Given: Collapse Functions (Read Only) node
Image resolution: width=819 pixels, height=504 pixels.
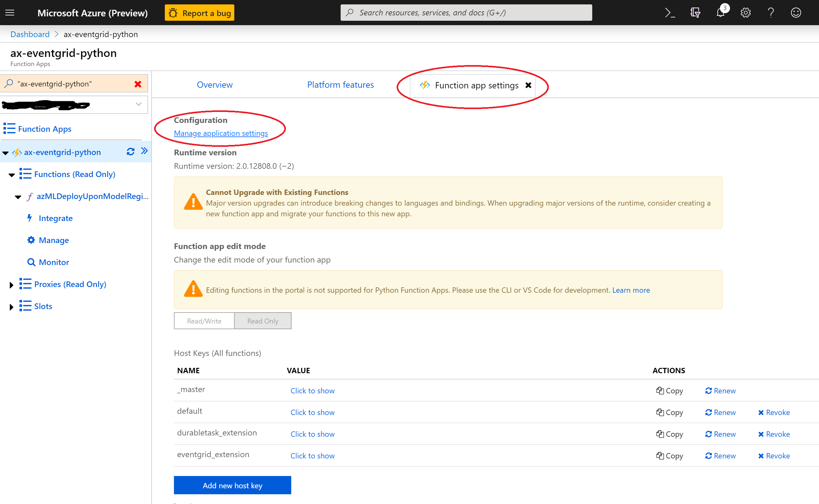Looking at the screenshot, I should (12, 175).
